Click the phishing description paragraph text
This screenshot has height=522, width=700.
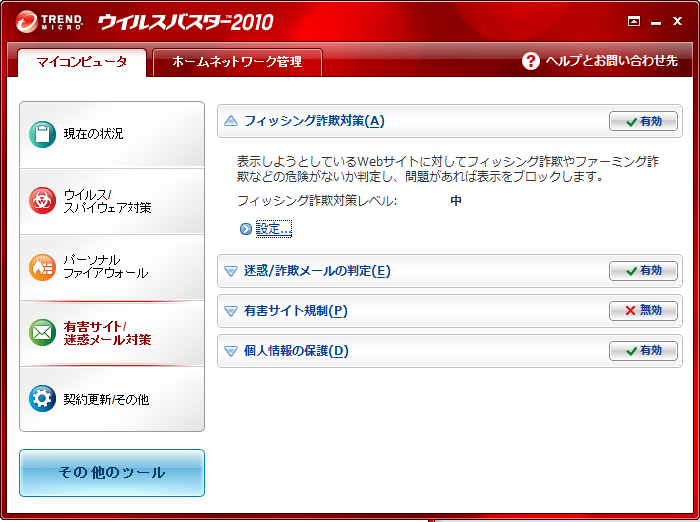coord(448,169)
